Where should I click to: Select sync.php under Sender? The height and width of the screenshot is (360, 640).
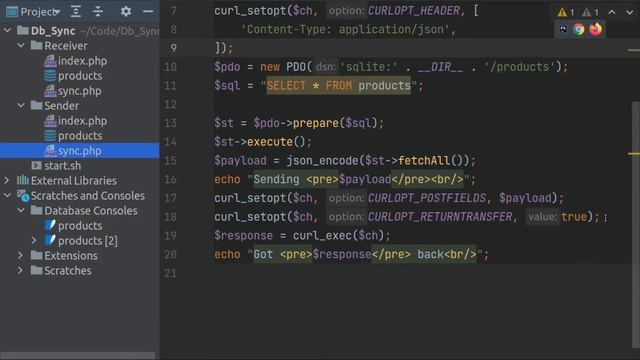[x=79, y=151]
